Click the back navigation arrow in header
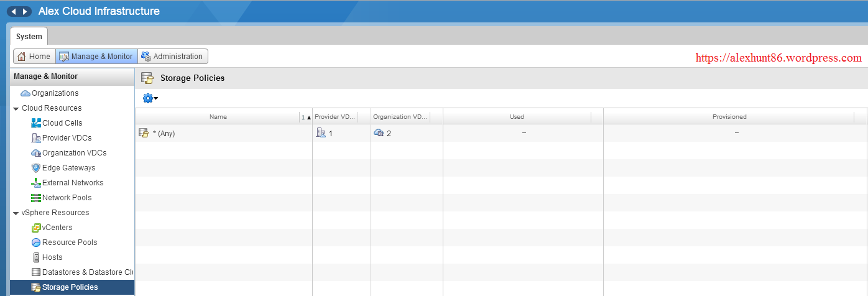This screenshot has height=296, width=868. tap(14, 12)
